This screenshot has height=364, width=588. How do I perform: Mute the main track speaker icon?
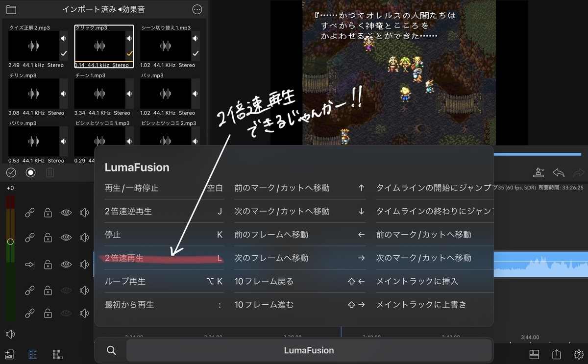point(84,265)
